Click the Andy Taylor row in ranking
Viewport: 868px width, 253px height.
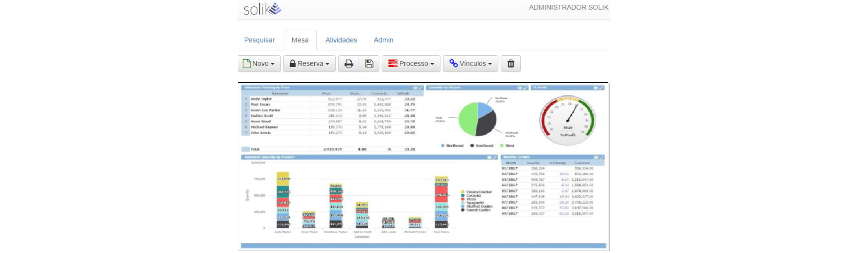(x=329, y=99)
